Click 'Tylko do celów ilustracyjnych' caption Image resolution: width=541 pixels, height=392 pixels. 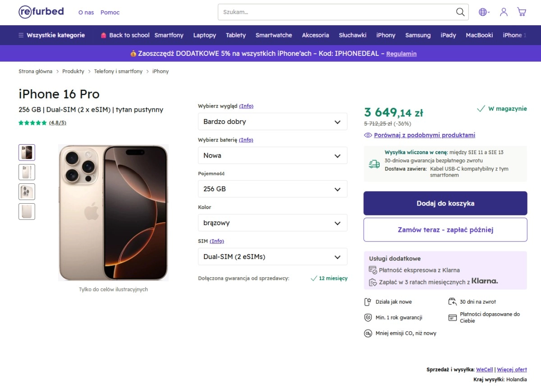click(x=113, y=289)
